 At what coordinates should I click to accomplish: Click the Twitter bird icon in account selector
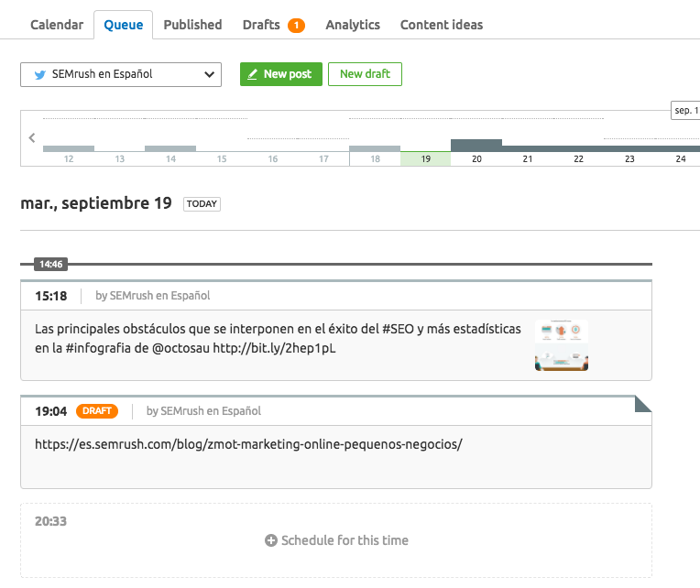(40, 74)
